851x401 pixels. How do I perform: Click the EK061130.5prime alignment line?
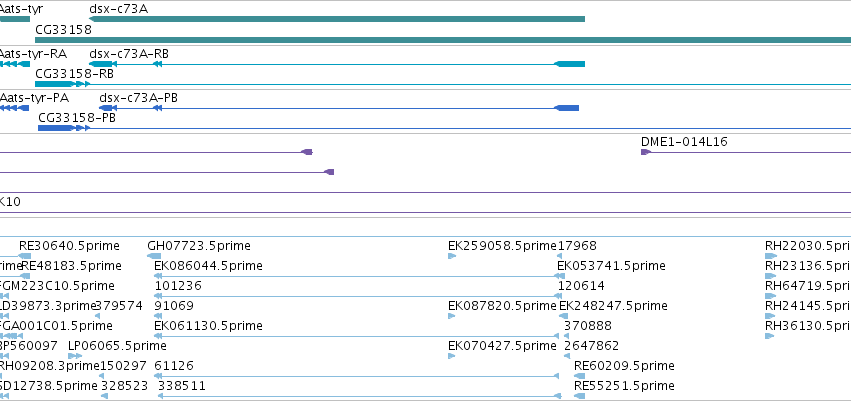point(356,336)
